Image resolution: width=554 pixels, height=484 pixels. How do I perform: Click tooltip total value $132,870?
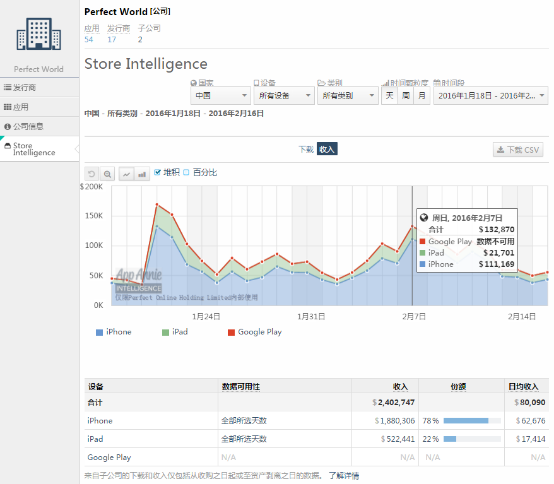click(x=496, y=230)
